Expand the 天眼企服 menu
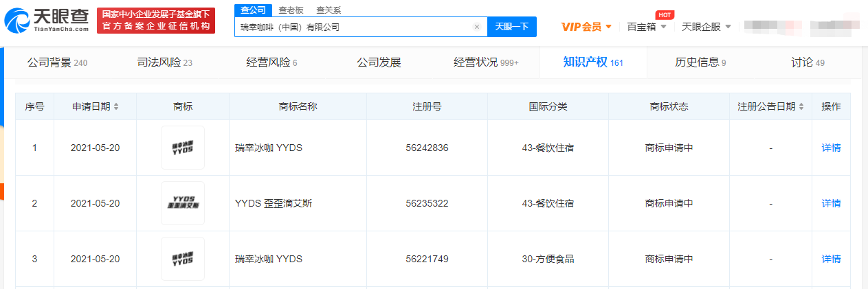The image size is (868, 289). pos(706,27)
